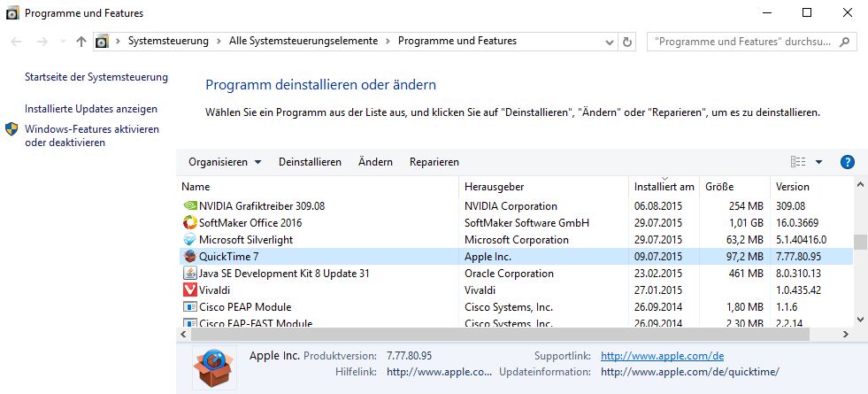Click SoftMaker Software GmbH publisher cell

click(526, 223)
